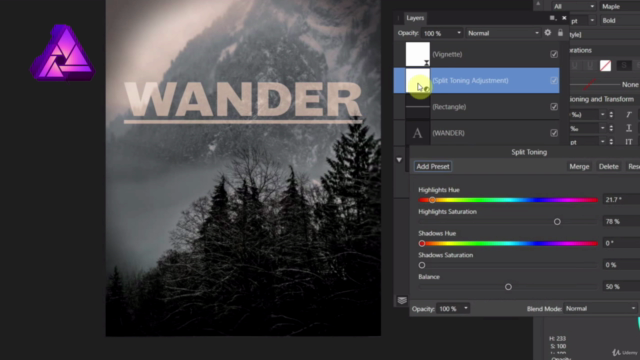
Task: Select the (Rectangle) layer name
Action: coord(449,107)
